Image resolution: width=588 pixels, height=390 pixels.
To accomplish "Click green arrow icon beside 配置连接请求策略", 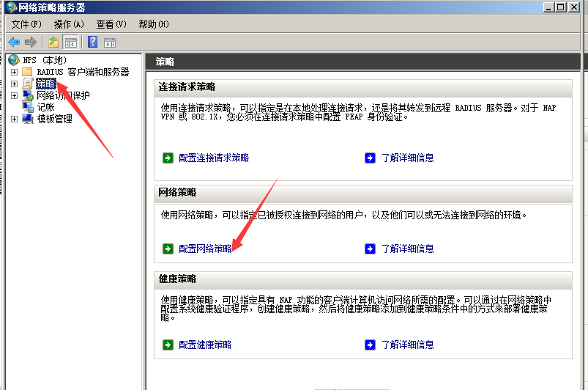I will point(168,158).
